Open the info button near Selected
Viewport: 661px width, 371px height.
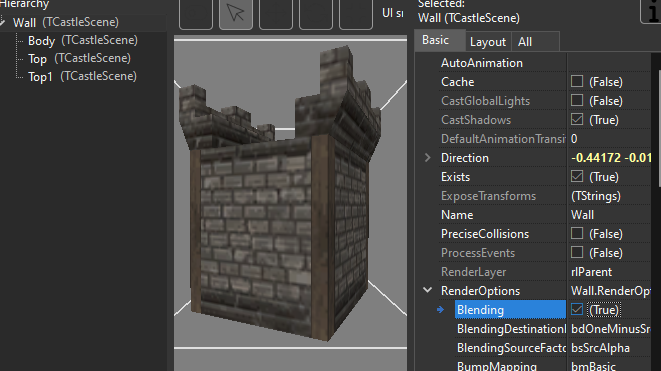[x=651, y=12]
